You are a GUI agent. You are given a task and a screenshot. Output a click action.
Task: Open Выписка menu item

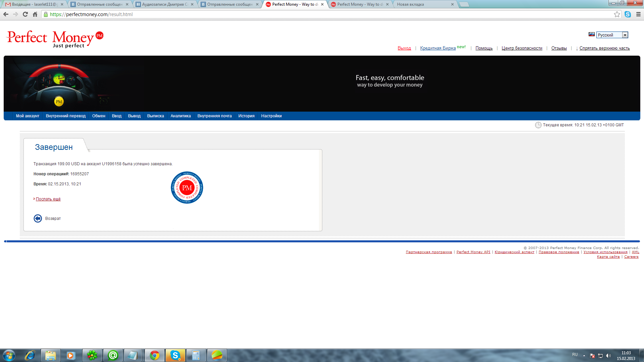coord(156,116)
